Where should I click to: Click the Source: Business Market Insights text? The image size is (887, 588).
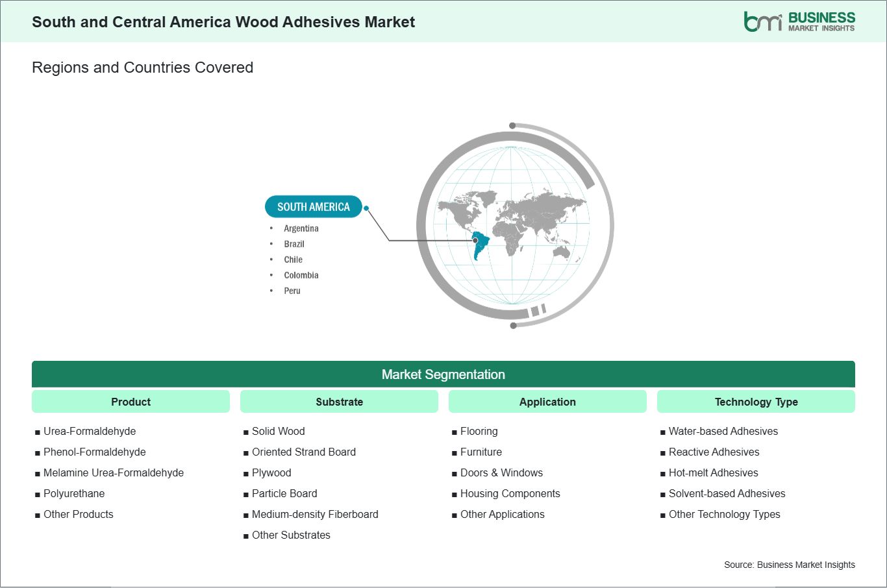[790, 565]
